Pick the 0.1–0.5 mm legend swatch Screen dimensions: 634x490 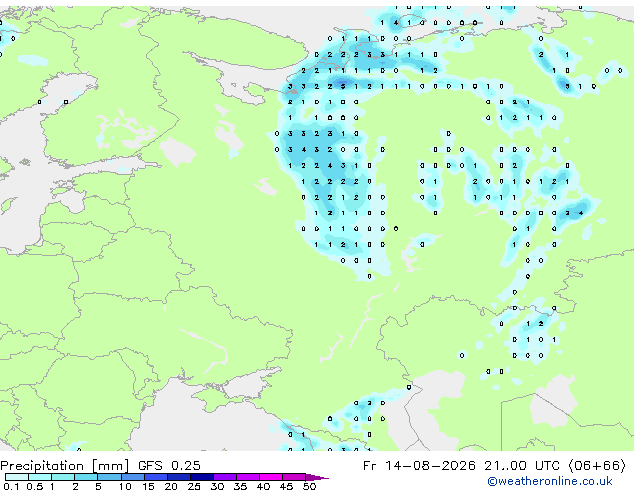pos(17,477)
